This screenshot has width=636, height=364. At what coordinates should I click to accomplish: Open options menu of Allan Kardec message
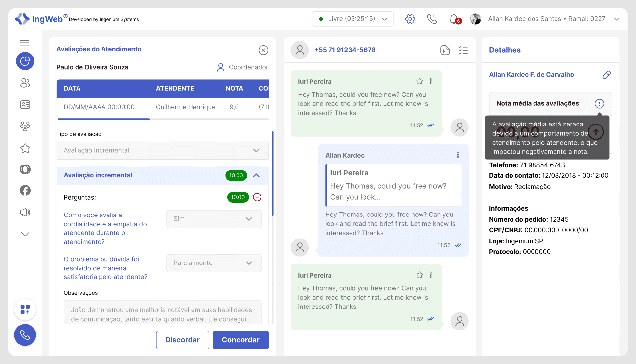(x=458, y=155)
